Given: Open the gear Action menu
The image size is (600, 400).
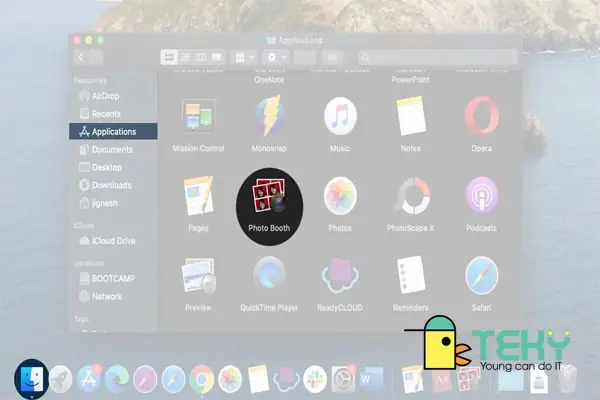Looking at the screenshot, I should click(x=276, y=57).
